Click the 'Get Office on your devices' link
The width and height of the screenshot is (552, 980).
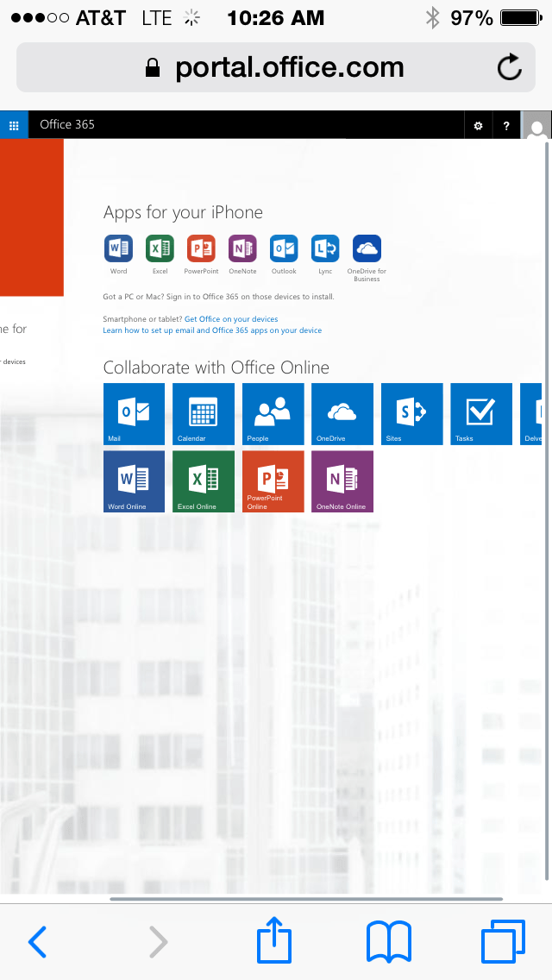pyautogui.click(x=231, y=319)
